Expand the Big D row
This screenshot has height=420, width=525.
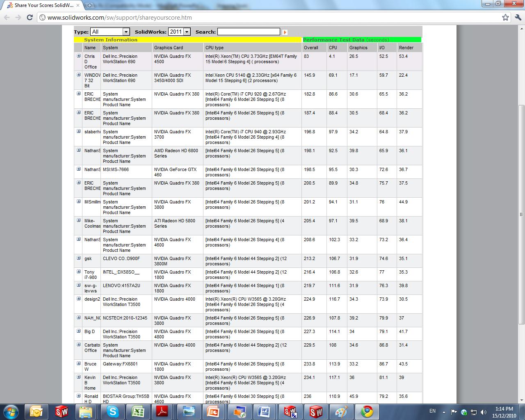coord(78,331)
